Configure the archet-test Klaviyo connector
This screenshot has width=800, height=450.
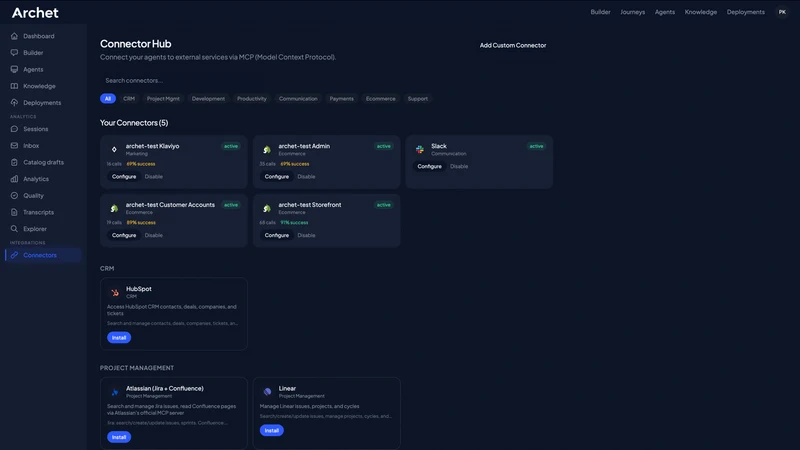point(124,177)
